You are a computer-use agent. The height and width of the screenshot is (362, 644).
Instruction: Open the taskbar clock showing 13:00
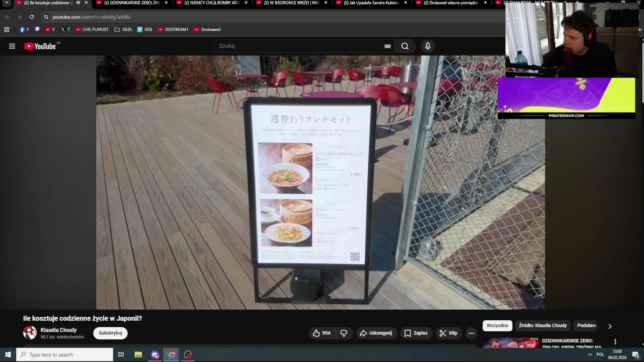click(x=617, y=354)
